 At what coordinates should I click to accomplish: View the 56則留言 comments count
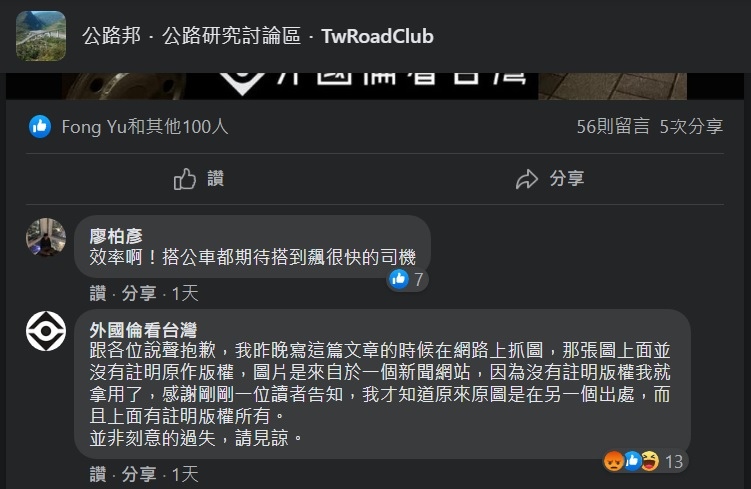[613, 127]
